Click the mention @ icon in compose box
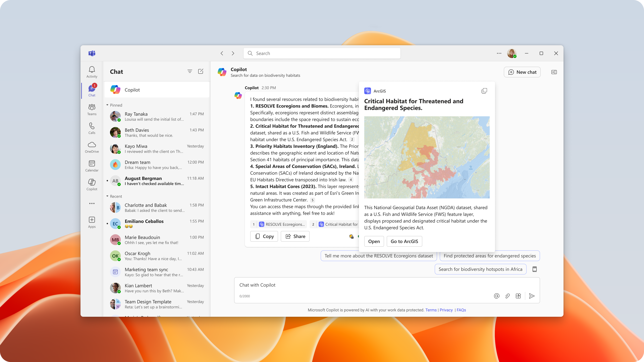 (496, 296)
